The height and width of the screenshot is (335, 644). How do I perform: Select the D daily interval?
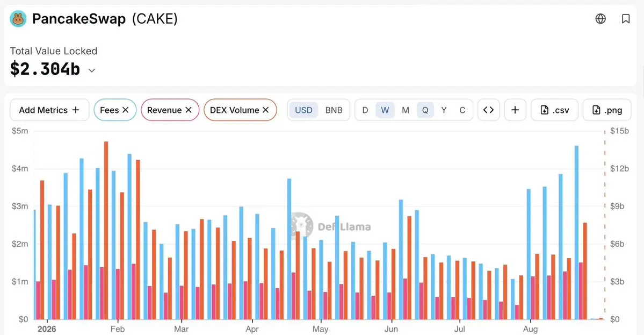point(365,110)
